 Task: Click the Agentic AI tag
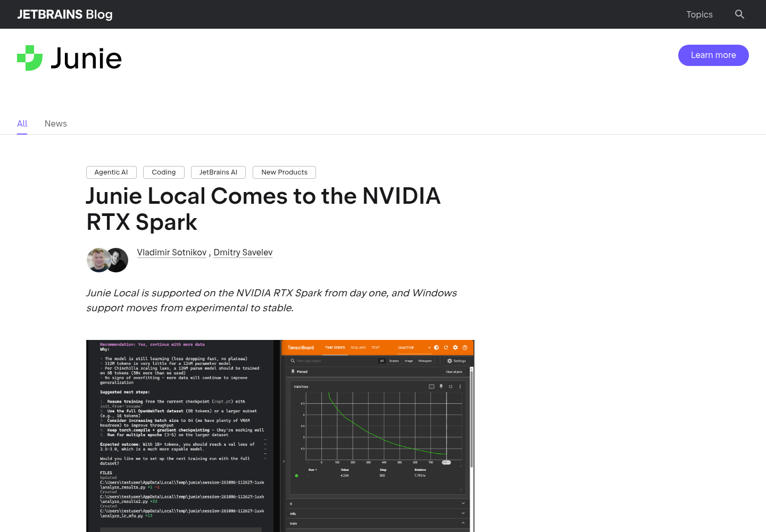pyautogui.click(x=111, y=172)
